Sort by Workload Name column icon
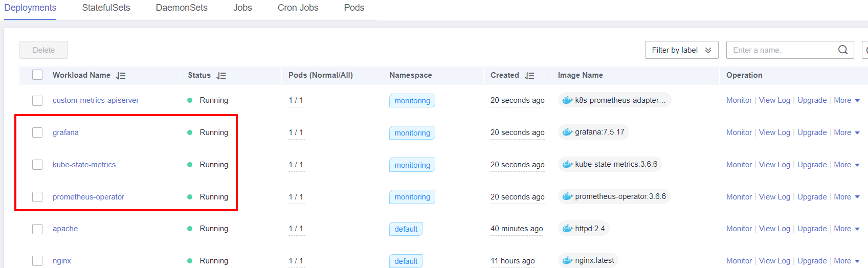The height and width of the screenshot is (268, 868). [121, 76]
